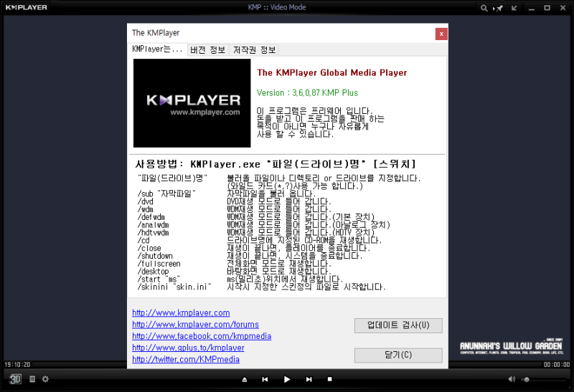
Task: Toggle the 3D mode icon
Action: pos(15,379)
